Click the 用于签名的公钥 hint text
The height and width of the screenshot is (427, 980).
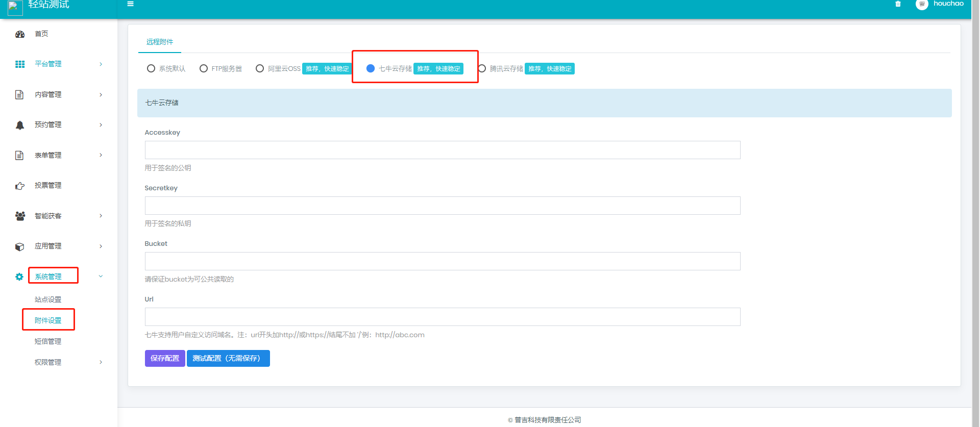click(168, 168)
